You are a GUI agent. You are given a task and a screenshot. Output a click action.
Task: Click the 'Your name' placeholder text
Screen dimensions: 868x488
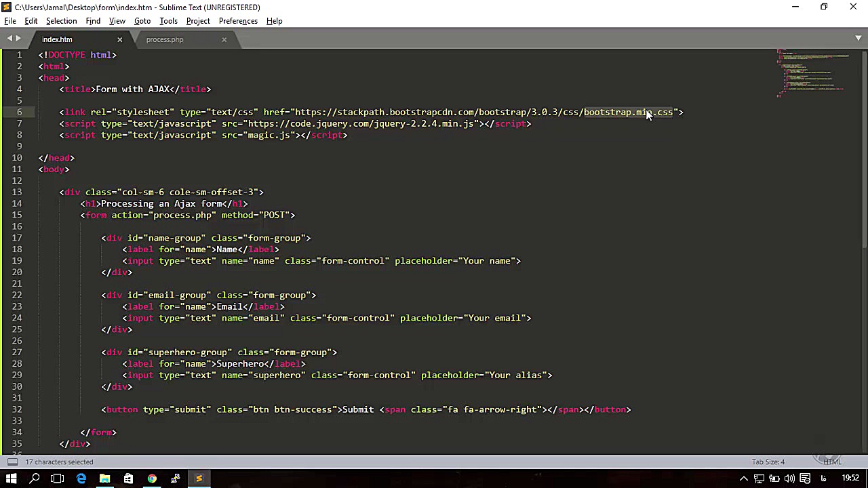coord(486,260)
